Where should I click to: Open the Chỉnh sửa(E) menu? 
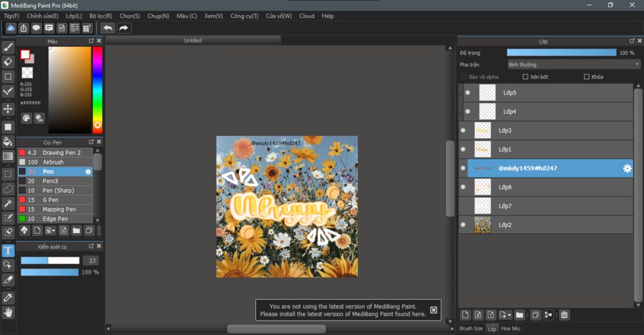click(x=42, y=16)
